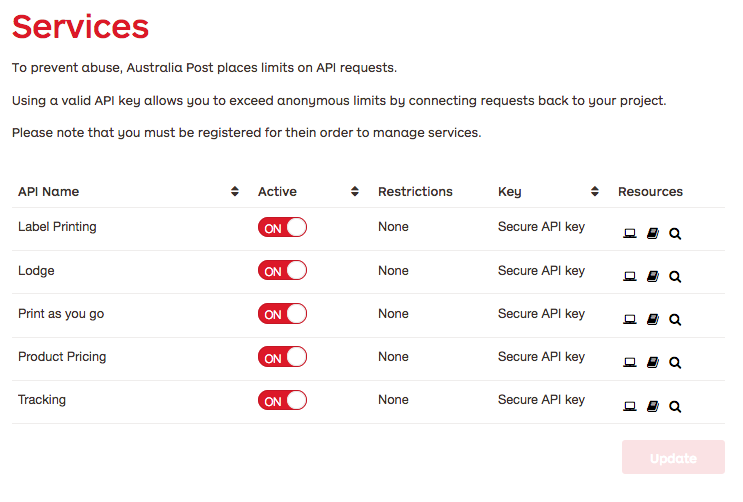Open the book icon in Lodge row
743x502 pixels.
pos(652,276)
